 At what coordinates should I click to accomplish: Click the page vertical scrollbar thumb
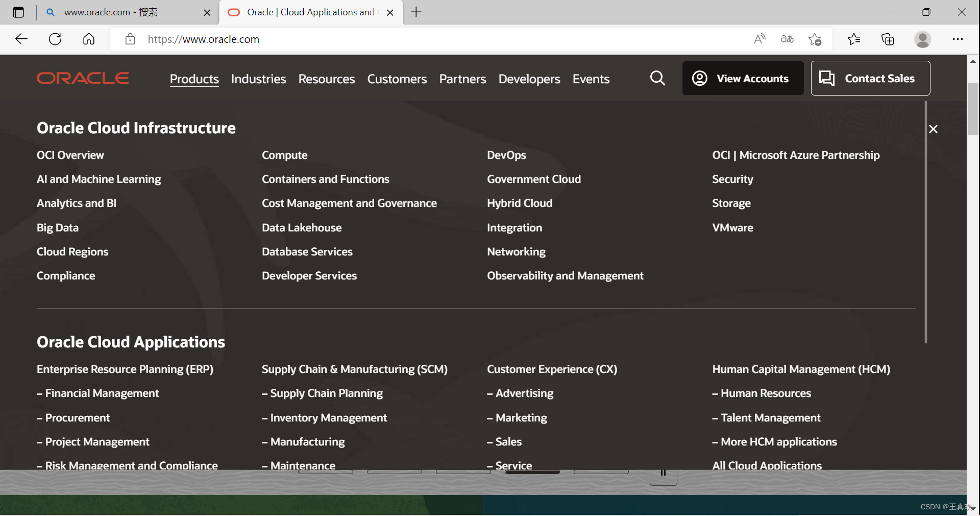(x=973, y=109)
